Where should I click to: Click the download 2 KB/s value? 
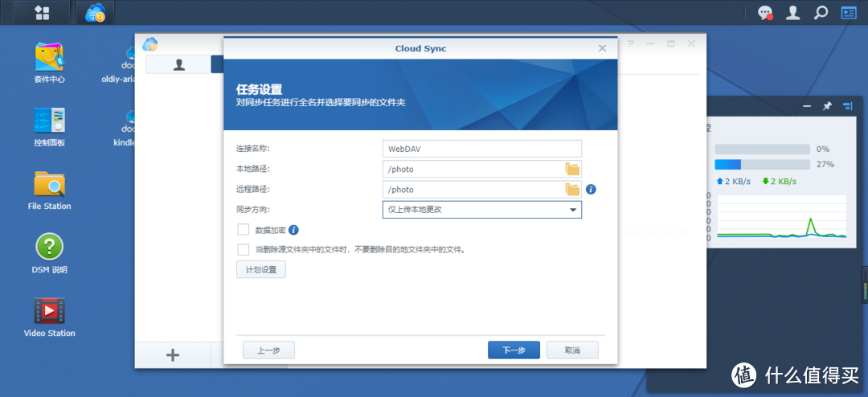tap(779, 182)
